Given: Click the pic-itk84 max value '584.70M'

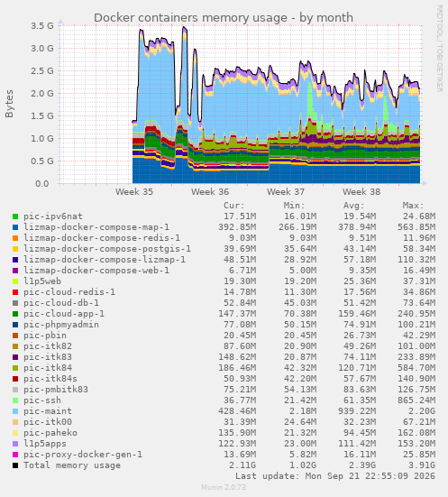Looking at the screenshot, I should coord(416,368).
